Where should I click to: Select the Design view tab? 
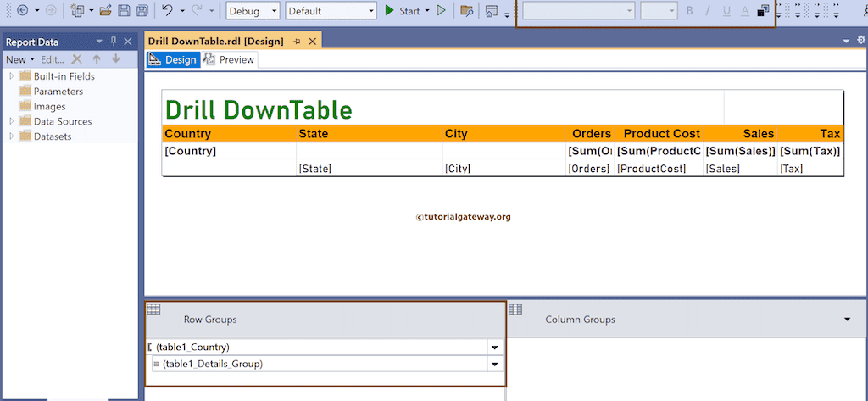173,60
